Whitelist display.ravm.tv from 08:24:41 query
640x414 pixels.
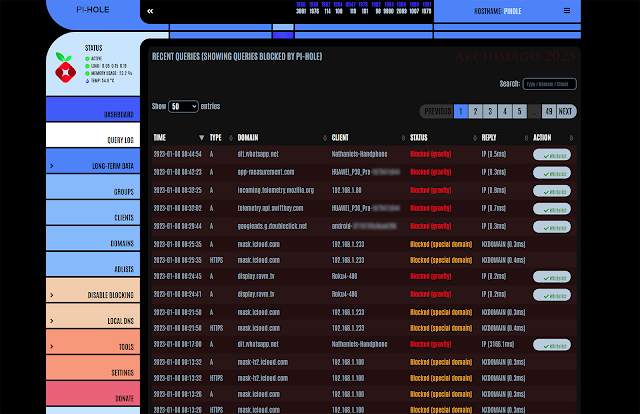click(x=552, y=295)
